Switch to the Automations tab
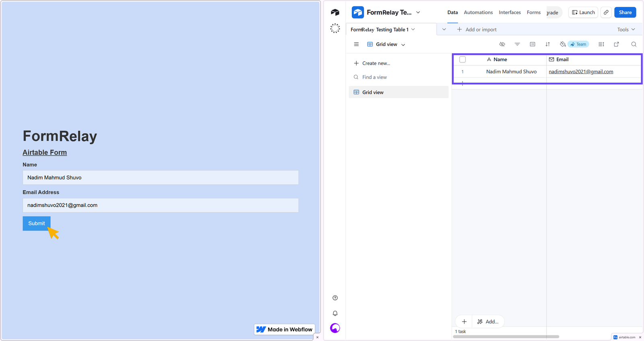644x341 pixels. tap(478, 12)
